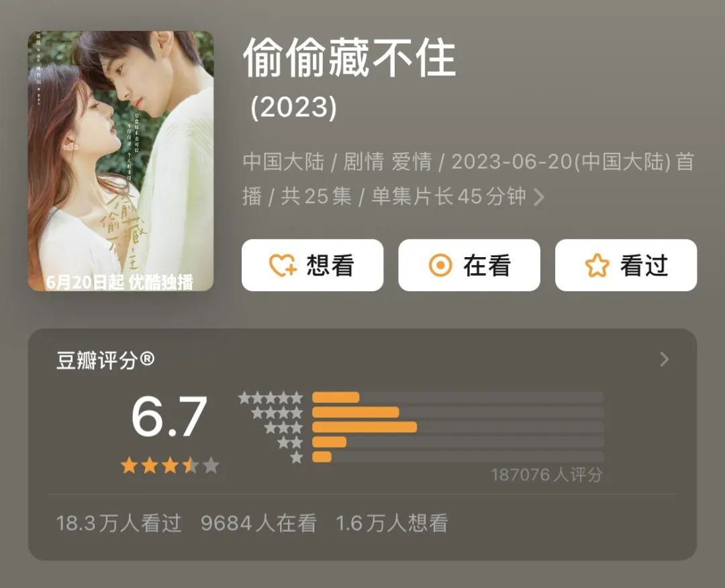Select the two-star rating row icon
Image resolution: width=725 pixels, height=588 pixels.
click(291, 442)
